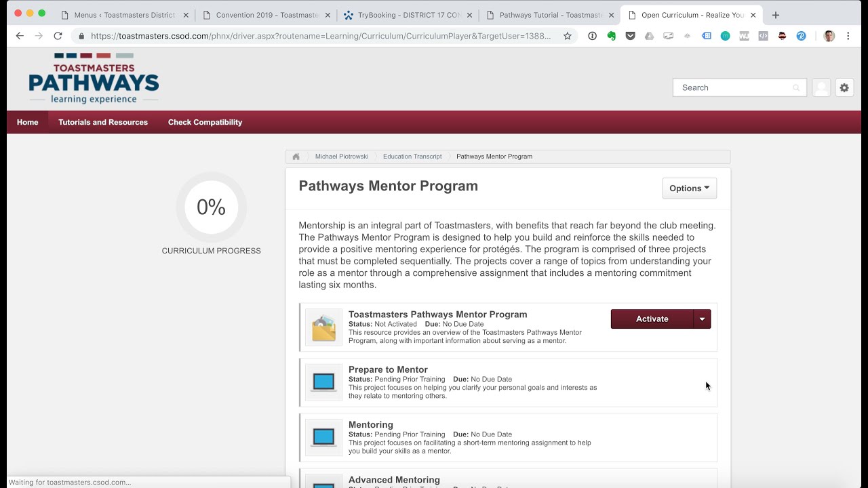Open the 1Password extension icon
868x488 pixels.
[593, 36]
